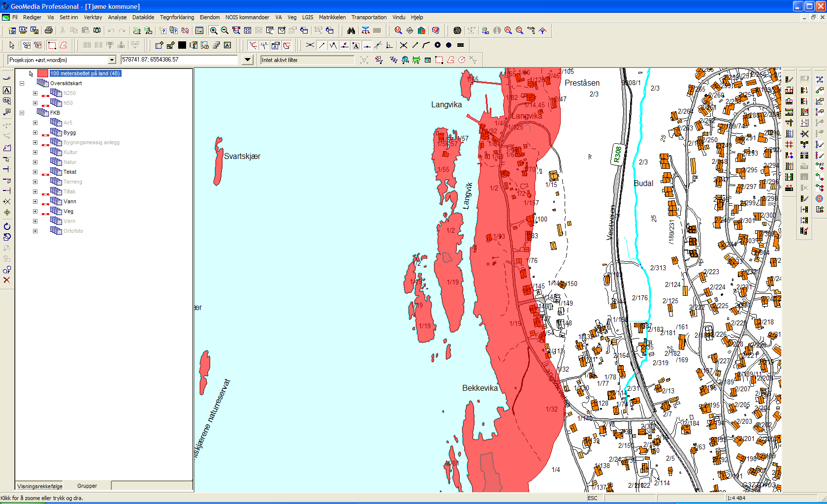
Task: Click the move cross-arrows tool on left toolbar
Action: (x=7, y=213)
